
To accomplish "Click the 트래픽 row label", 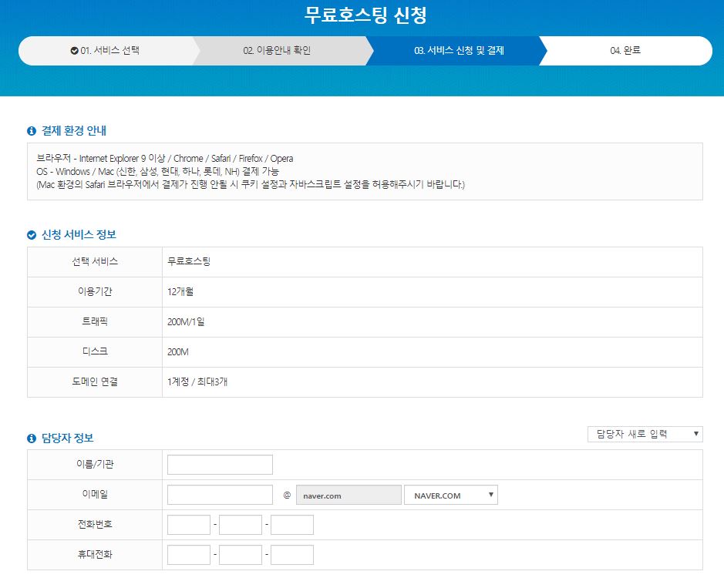I will (x=95, y=321).
